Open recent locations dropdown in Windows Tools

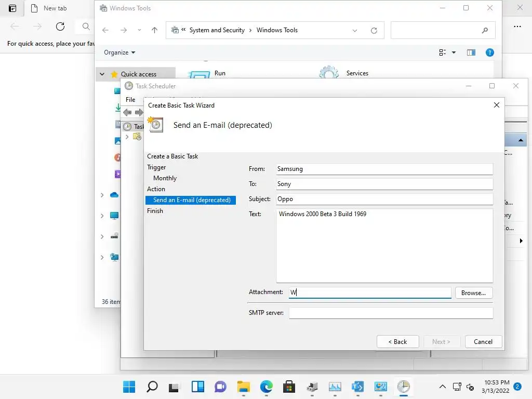139,30
